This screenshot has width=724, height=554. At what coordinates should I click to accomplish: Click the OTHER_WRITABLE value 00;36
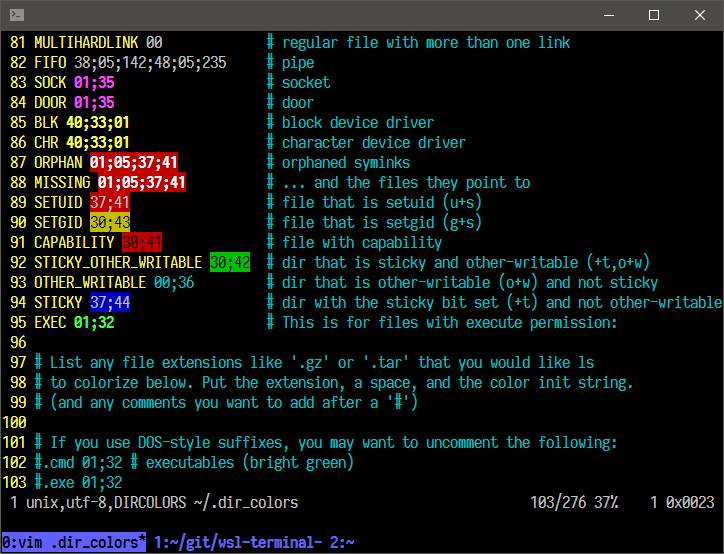(174, 283)
